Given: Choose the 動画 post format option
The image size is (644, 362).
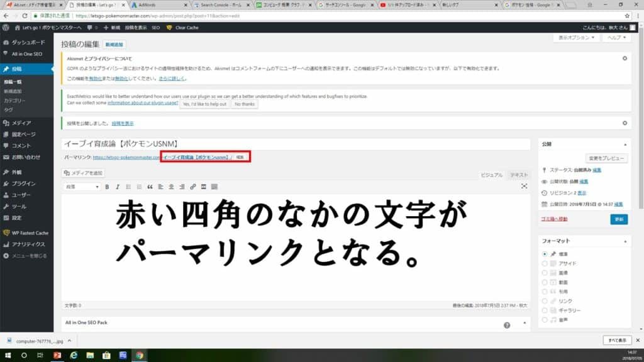Looking at the screenshot, I should (x=545, y=282).
